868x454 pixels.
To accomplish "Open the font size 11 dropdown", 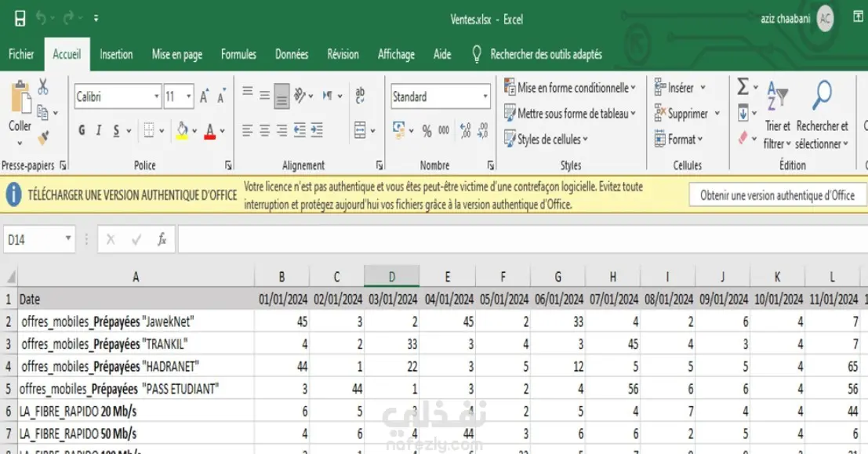I will point(189,97).
